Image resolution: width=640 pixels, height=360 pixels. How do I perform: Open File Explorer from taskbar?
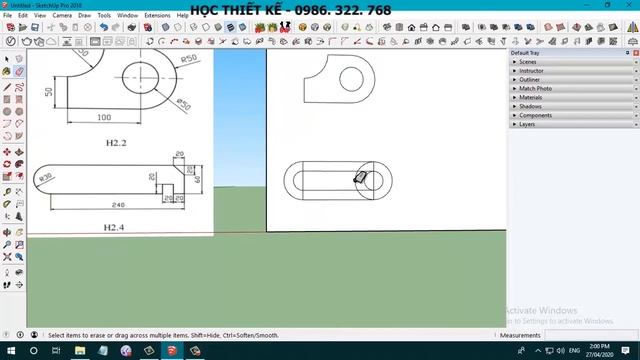click(x=80, y=351)
